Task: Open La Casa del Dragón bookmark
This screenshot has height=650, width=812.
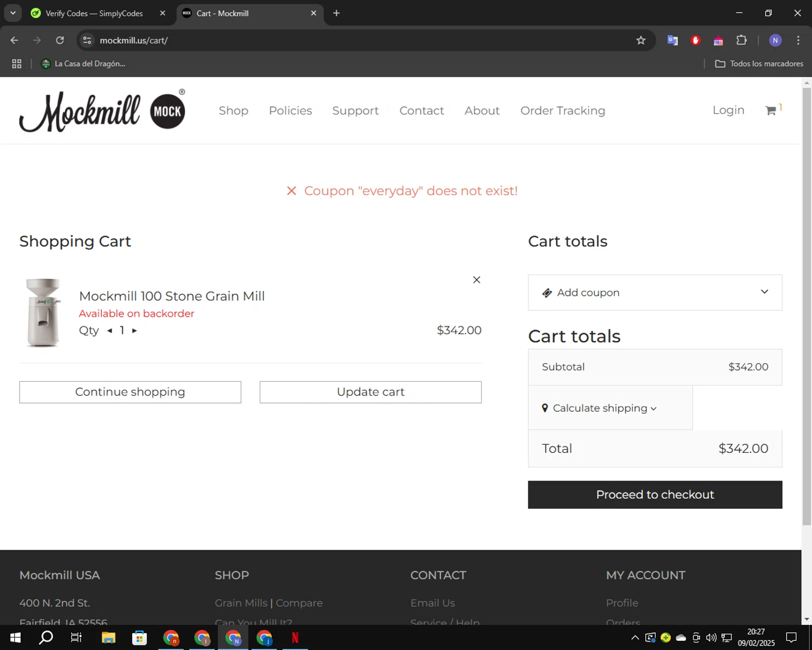Action: pyautogui.click(x=84, y=63)
